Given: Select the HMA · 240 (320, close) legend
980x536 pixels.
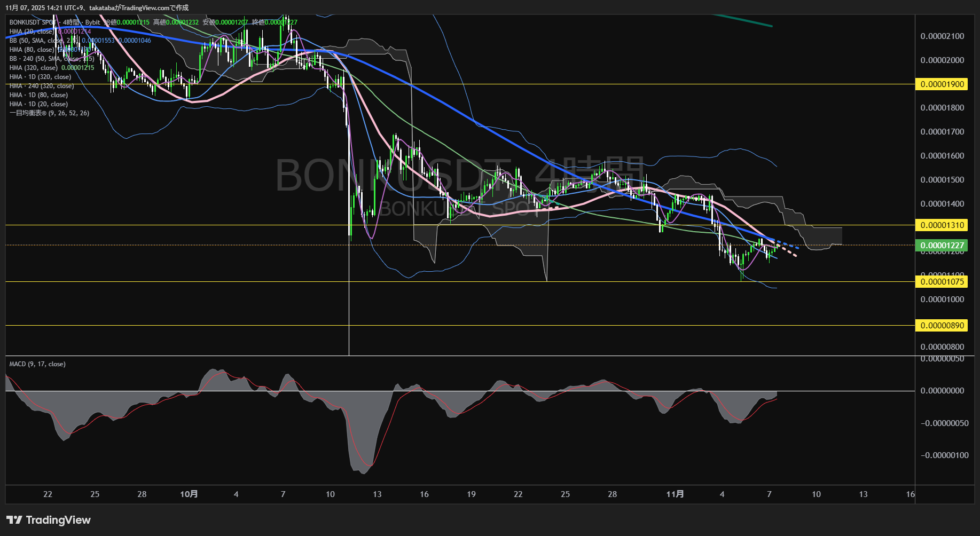Looking at the screenshot, I should 42,86.
